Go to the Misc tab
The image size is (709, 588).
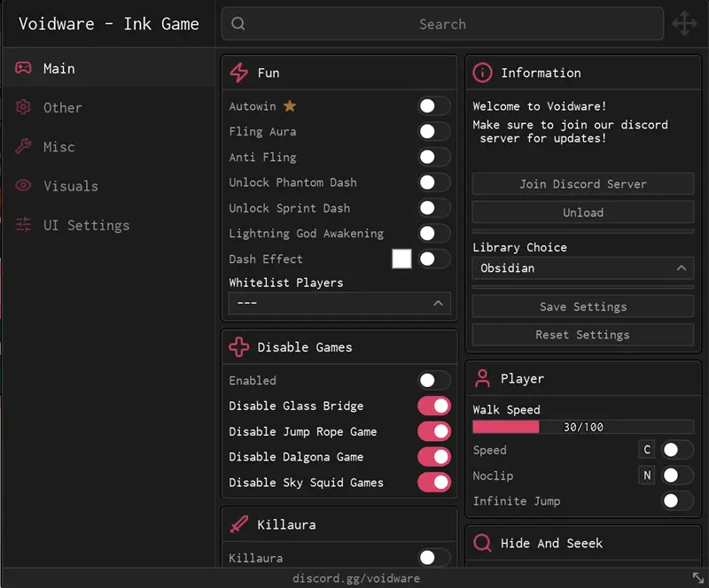[x=108, y=147]
